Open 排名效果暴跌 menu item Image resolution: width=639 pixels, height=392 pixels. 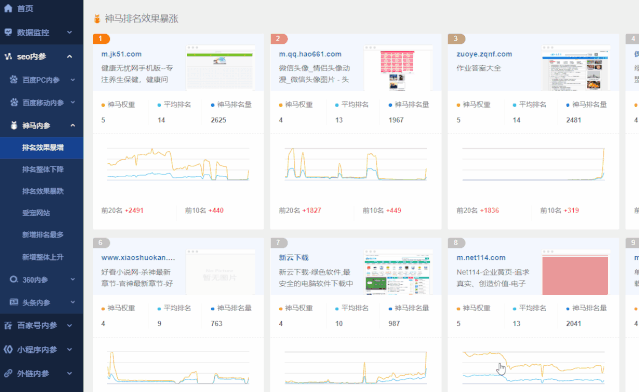click(42, 191)
